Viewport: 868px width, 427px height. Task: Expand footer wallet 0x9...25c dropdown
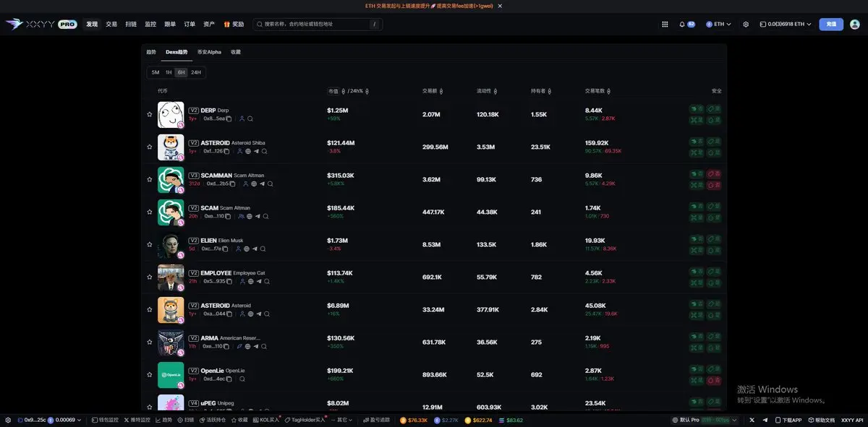(49, 420)
